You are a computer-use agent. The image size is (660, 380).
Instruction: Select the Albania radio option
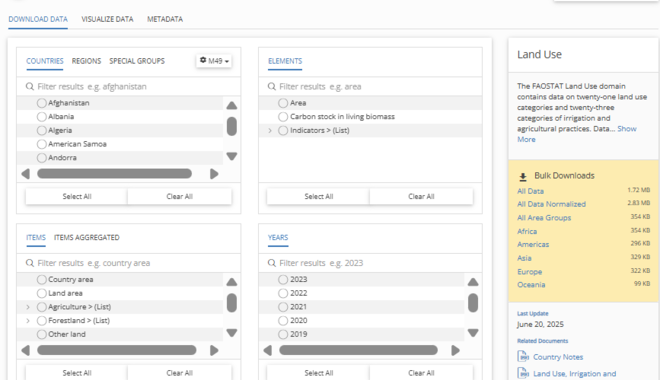41,117
